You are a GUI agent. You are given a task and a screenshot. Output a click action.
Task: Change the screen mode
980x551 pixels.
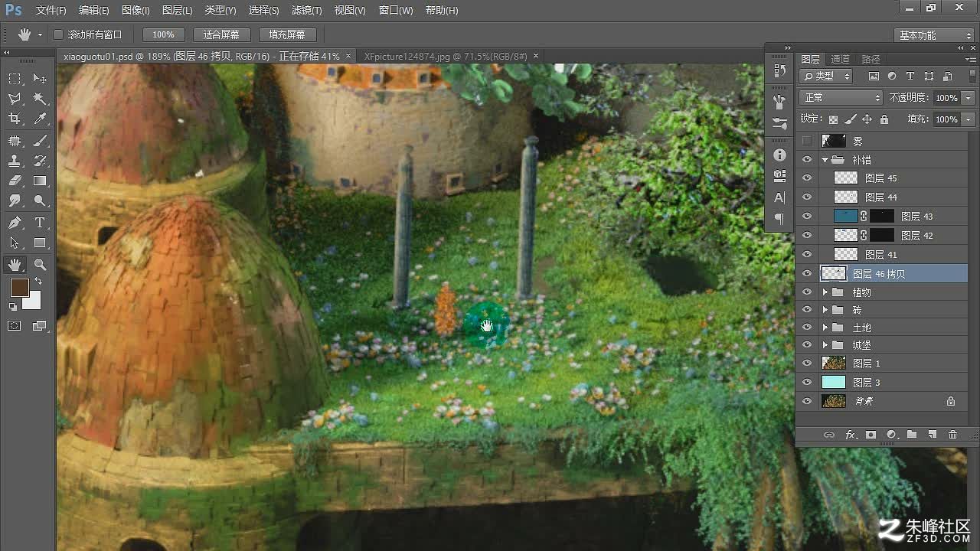40,326
